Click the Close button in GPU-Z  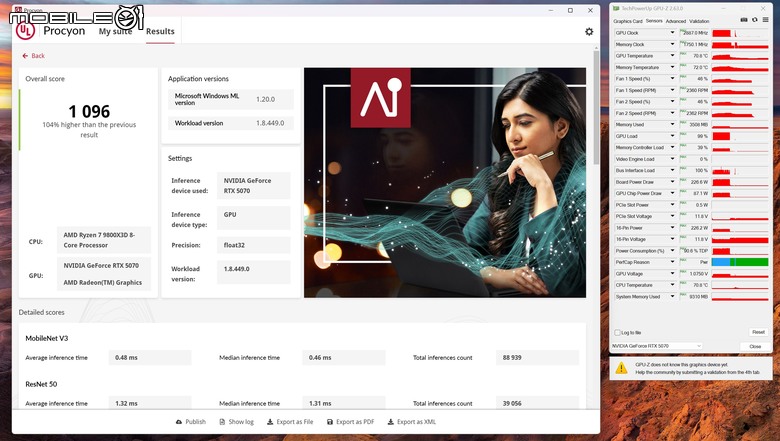click(x=755, y=346)
